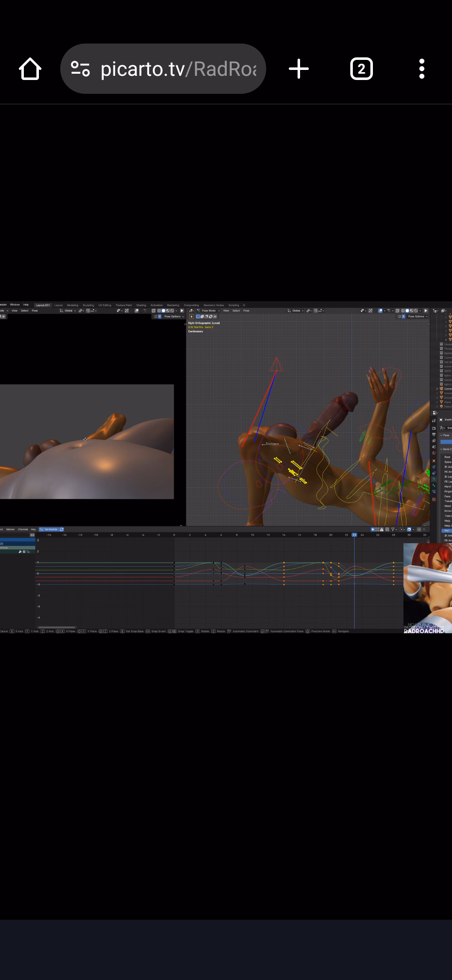Open the Channel menu in graph editor
This screenshot has height=980, width=452.
(x=23, y=529)
